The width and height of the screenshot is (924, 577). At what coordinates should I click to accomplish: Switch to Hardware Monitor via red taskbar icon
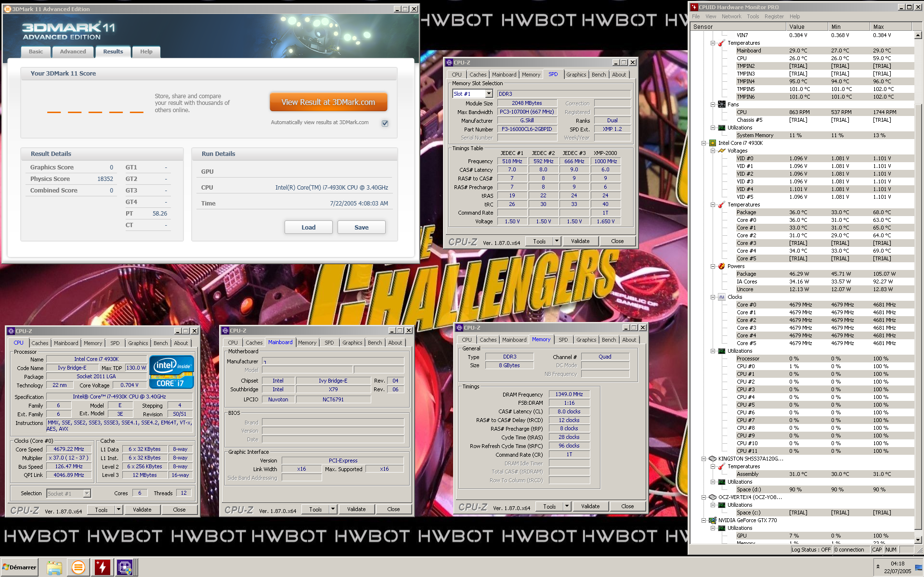(x=102, y=568)
